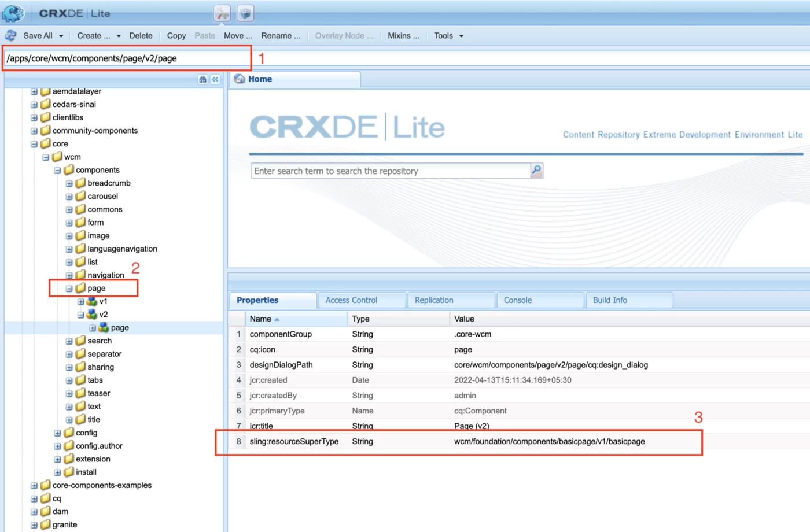Collapse the components folder
The image size is (810, 532).
click(57, 171)
